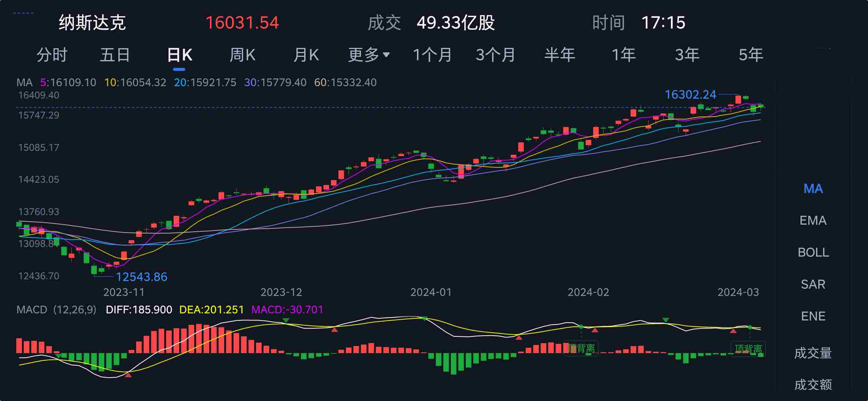The image size is (868, 401).
Task: Open the 周K weekly chart tab
Action: pyautogui.click(x=243, y=55)
